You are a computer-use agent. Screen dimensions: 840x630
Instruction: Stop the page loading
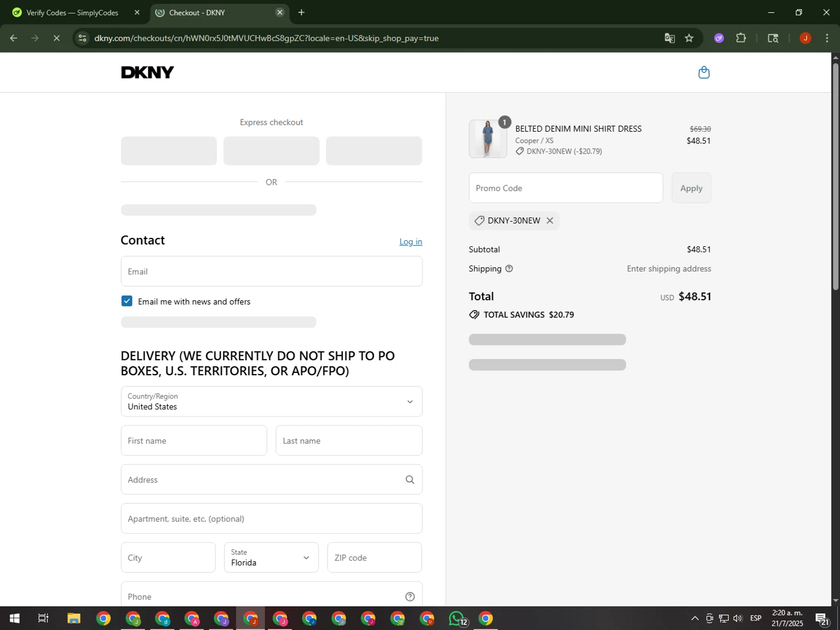57,38
